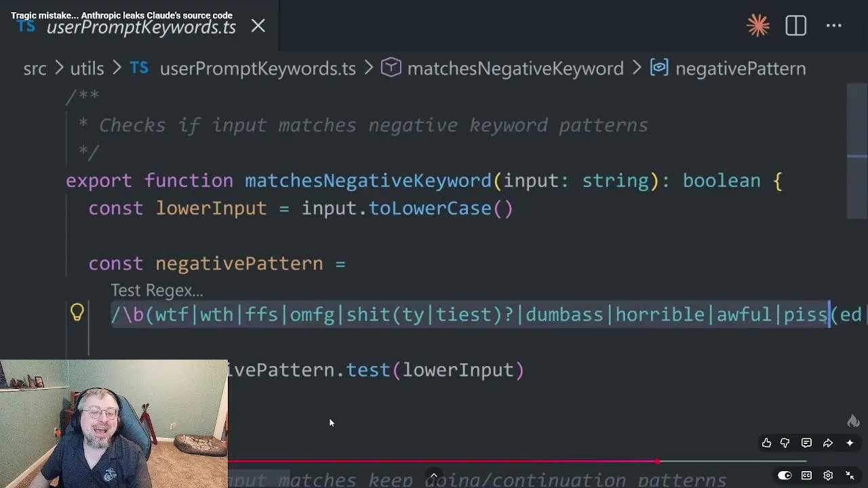Click 'toLowerCase' method call in code
Image resolution: width=868 pixels, height=488 pixels.
pos(430,209)
